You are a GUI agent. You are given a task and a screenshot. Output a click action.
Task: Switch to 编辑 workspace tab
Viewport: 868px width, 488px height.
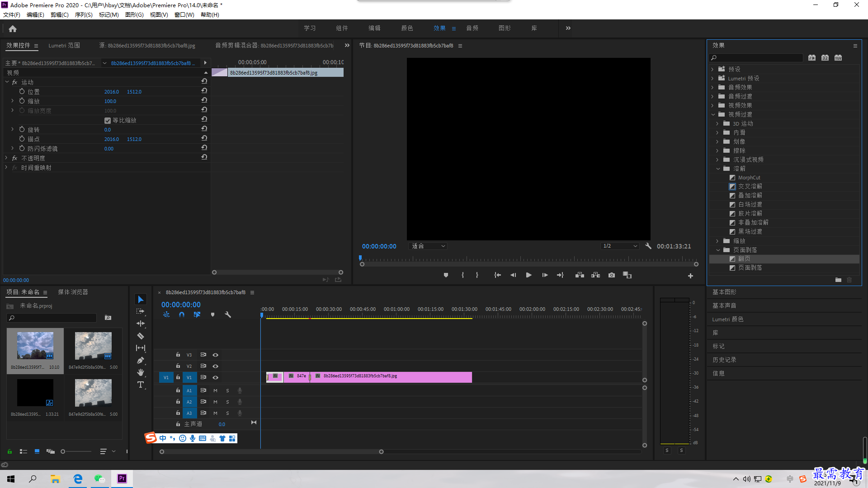374,28
